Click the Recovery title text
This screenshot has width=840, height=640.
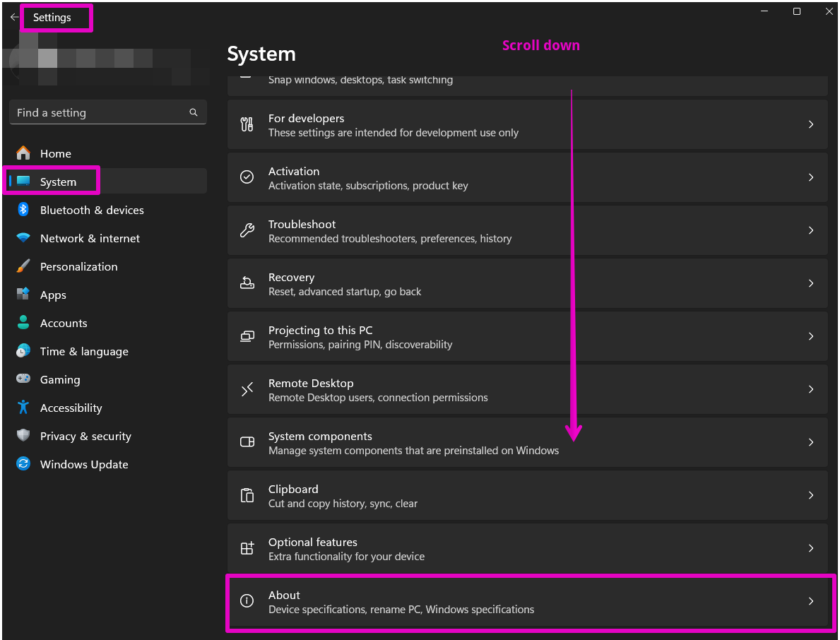292,278
